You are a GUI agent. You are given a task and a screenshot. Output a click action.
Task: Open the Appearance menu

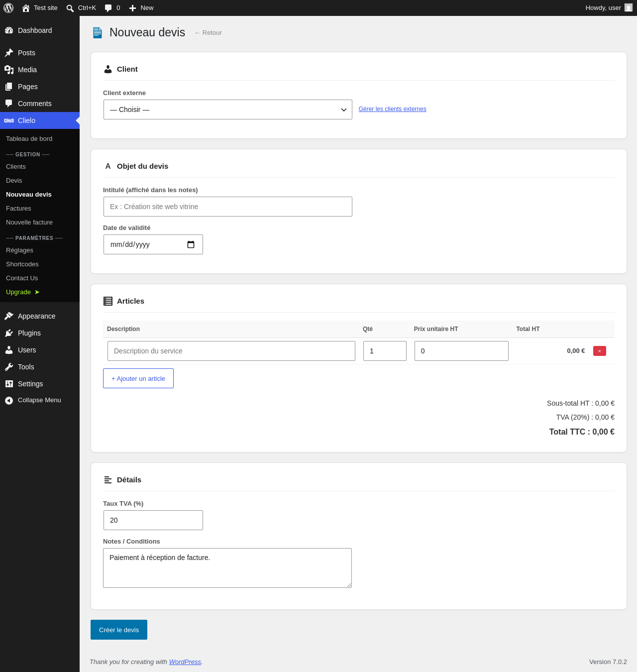click(40, 316)
